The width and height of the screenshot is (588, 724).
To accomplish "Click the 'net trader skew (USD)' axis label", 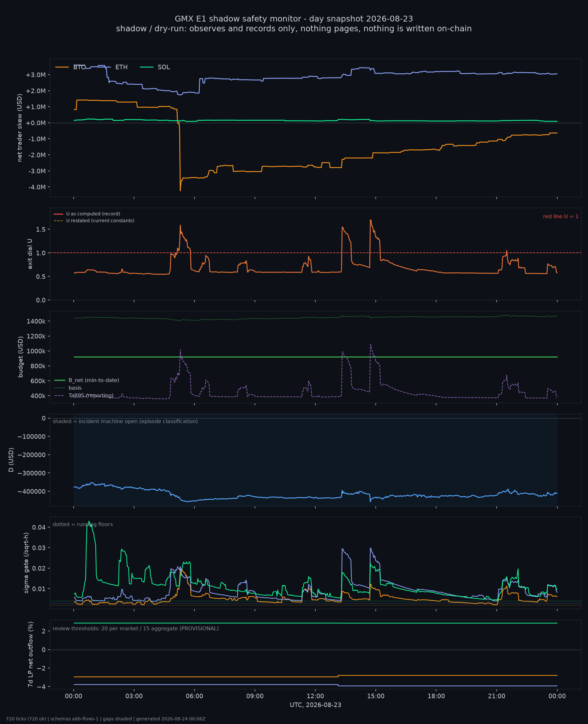I will coord(20,128).
